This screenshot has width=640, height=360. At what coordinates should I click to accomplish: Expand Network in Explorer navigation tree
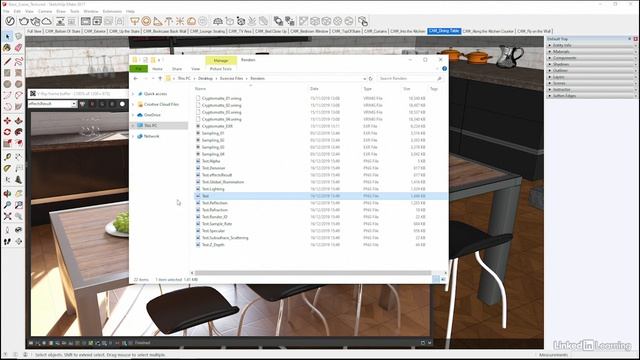[133, 136]
